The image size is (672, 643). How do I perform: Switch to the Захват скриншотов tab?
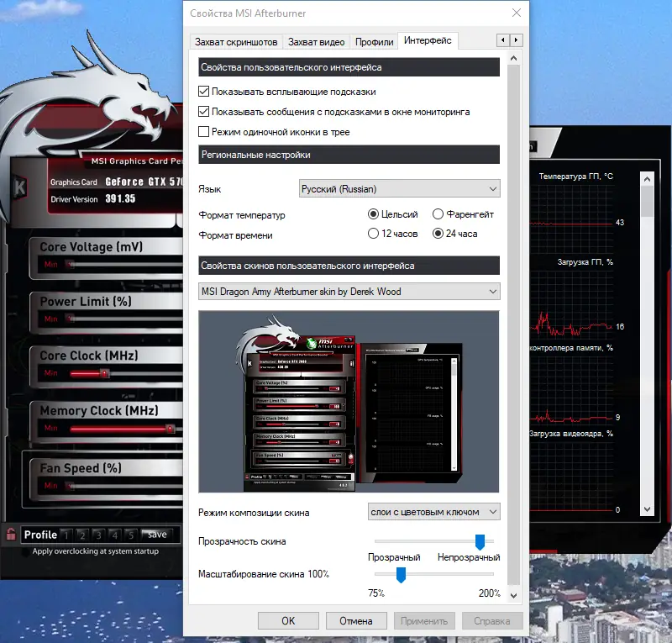point(236,42)
